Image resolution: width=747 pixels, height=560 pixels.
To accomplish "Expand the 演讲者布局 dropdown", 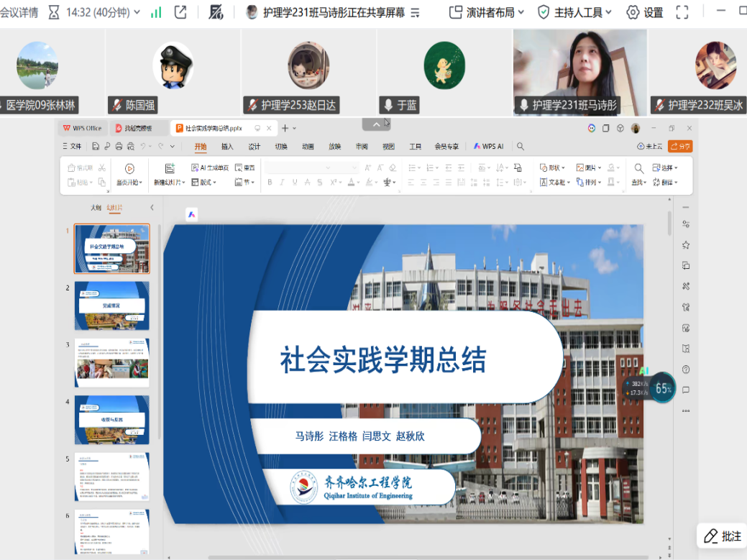I will [487, 12].
